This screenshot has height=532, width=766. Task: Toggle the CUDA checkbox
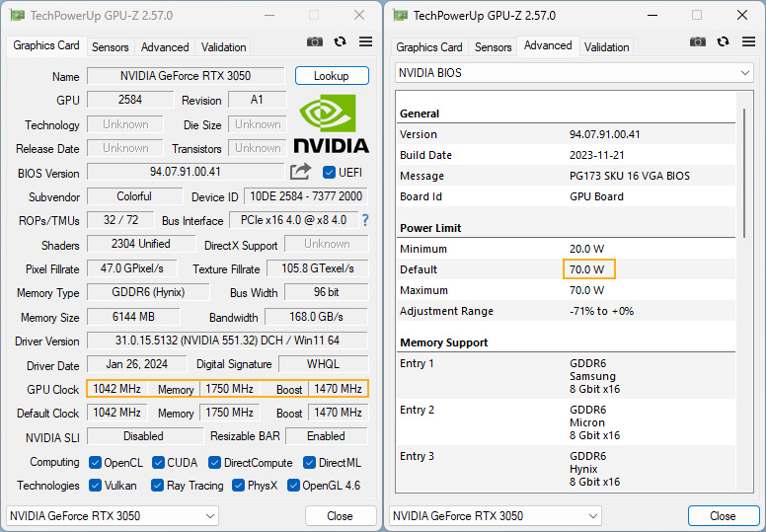point(158,462)
